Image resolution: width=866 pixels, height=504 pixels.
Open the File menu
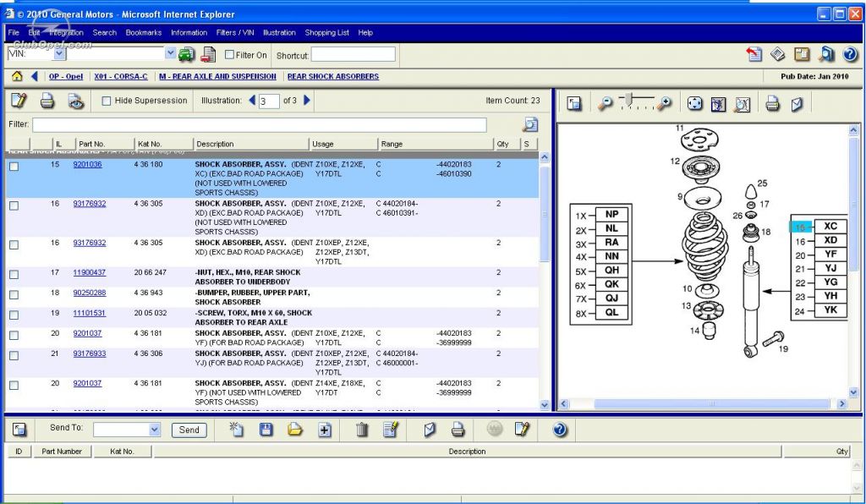click(x=14, y=33)
